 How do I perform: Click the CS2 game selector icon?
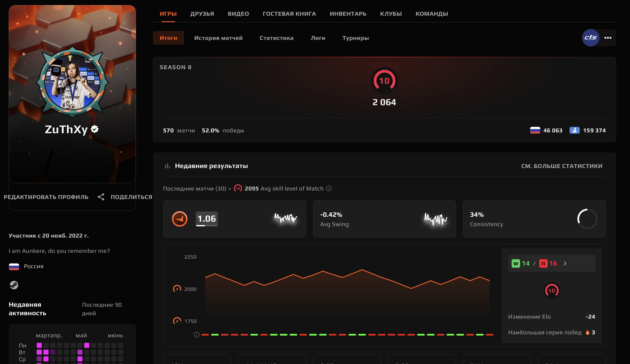591,38
